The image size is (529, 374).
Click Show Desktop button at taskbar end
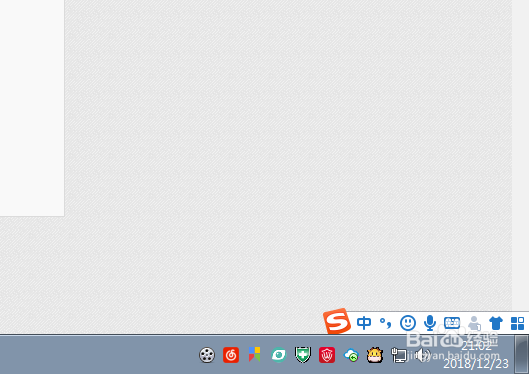pyautogui.click(x=522, y=354)
